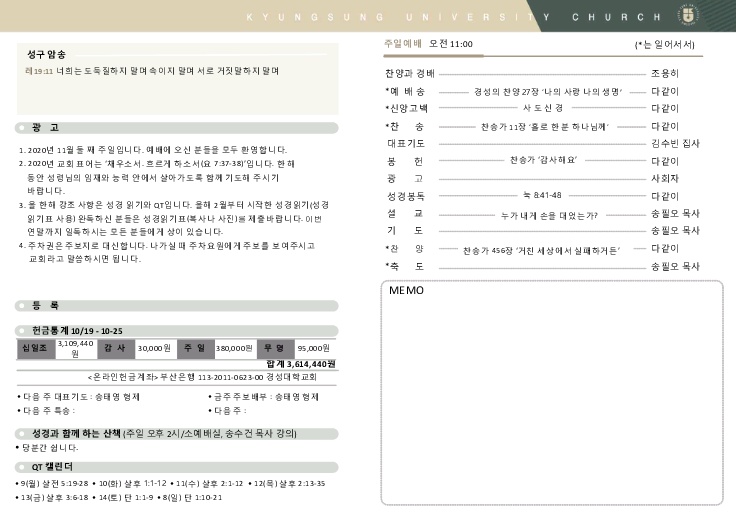This screenshot has height=519, width=736.
Task: Click the total '합계 3,614,440원'
Action: pyautogui.click(x=301, y=364)
